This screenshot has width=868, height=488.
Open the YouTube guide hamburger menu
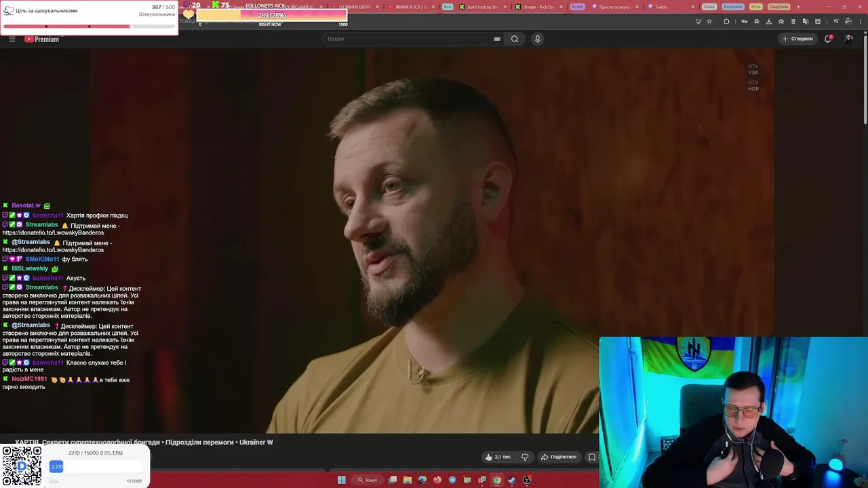[12, 39]
